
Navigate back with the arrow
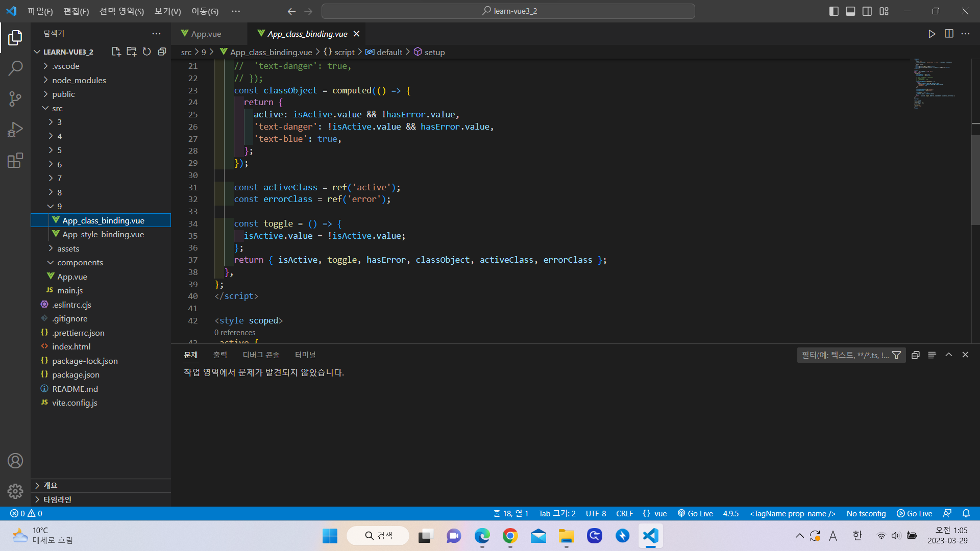click(291, 11)
